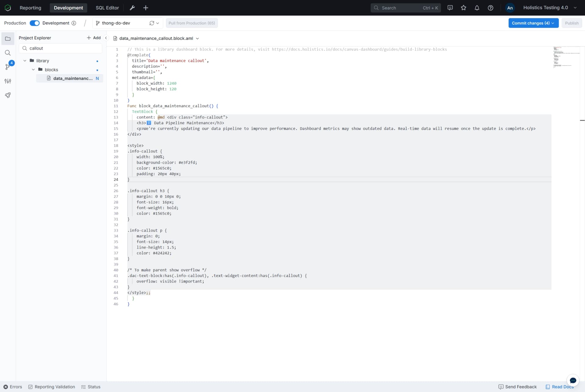
Task: Open the sliders settings icon in sidebar
Action: [8, 81]
